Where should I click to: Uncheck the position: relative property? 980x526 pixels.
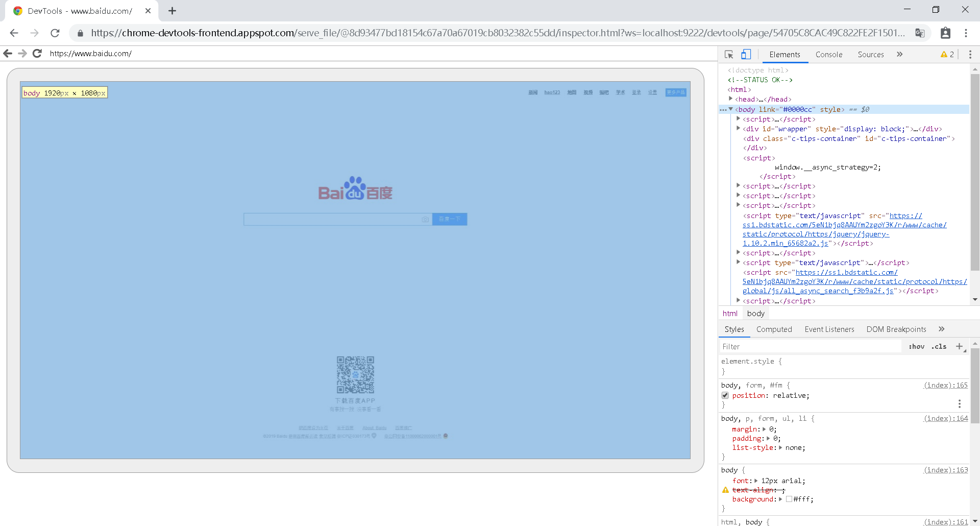725,395
